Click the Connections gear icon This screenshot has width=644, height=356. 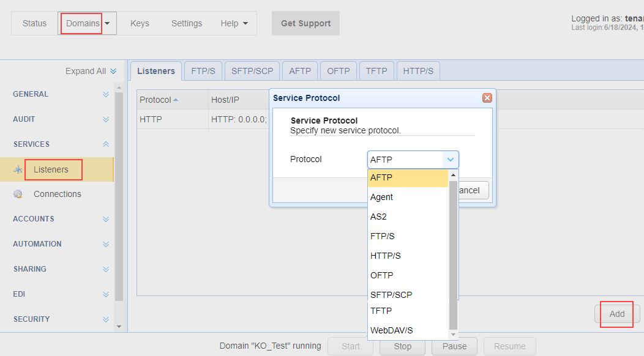(18, 194)
